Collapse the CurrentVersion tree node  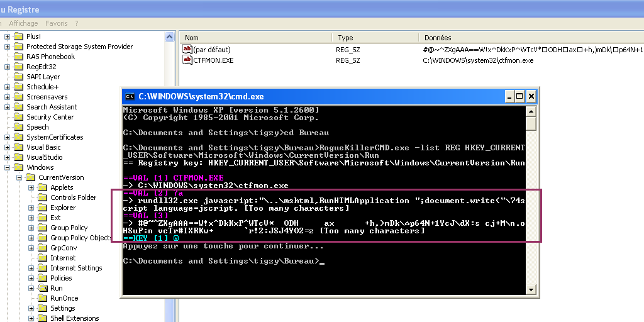(19, 177)
